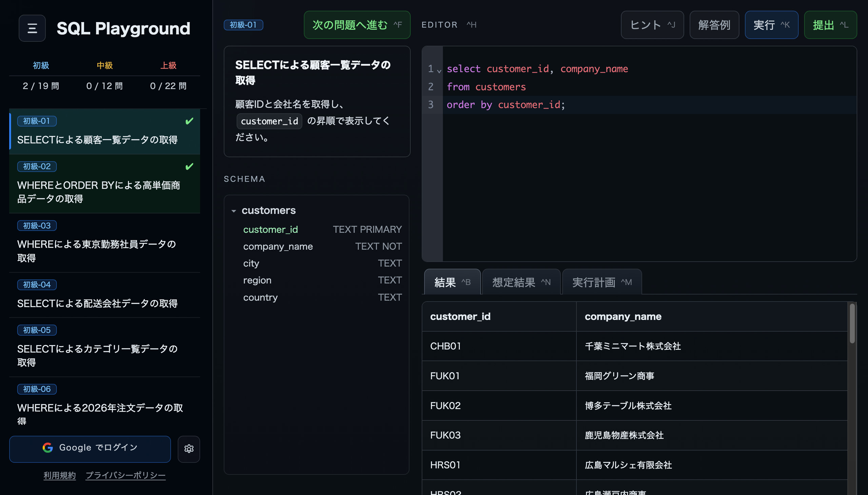
Task: Click the 福岡グリーン商事 cell
Action: point(712,376)
